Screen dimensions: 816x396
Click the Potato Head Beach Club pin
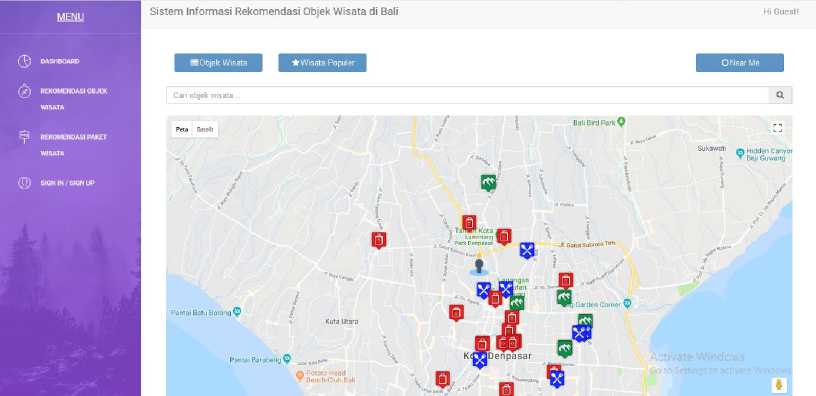pyautogui.click(x=300, y=375)
